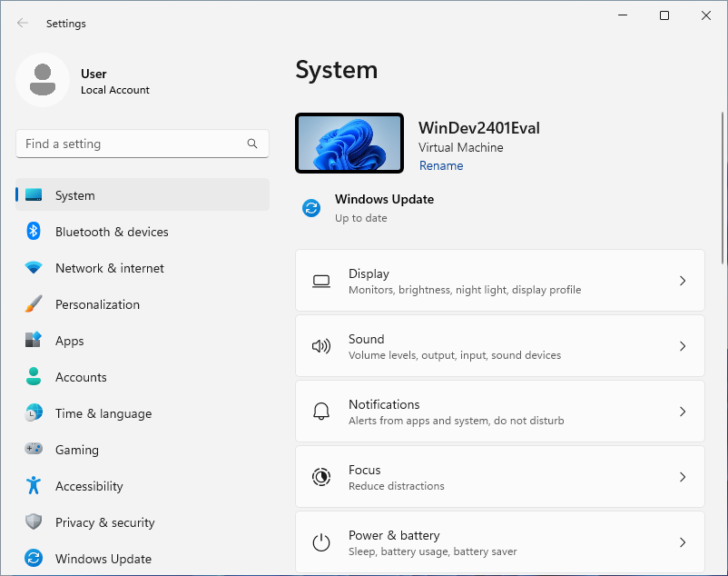
Task: Click the Find a setting search box
Action: pos(143,144)
